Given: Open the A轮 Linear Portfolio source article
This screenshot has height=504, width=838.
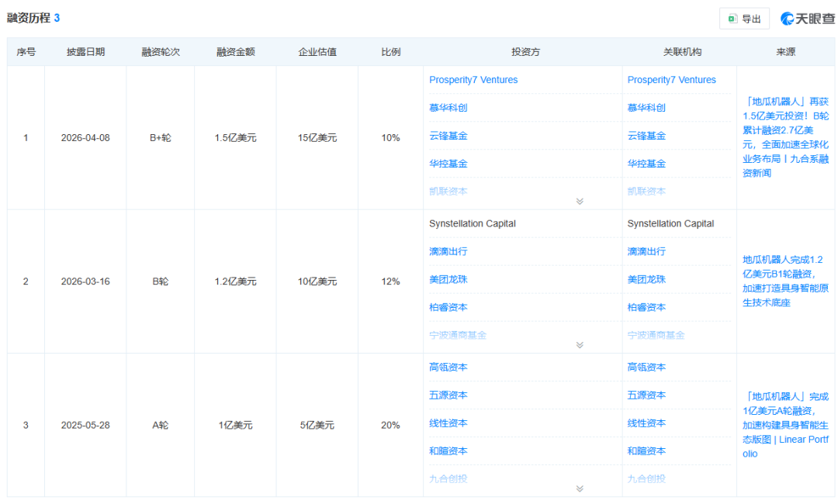Looking at the screenshot, I should 785,424.
